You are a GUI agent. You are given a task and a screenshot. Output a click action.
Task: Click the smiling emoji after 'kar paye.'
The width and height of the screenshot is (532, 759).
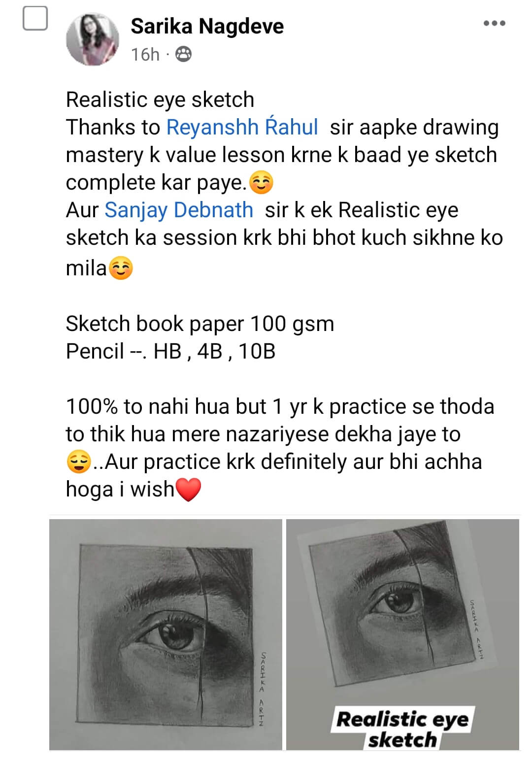(261, 183)
